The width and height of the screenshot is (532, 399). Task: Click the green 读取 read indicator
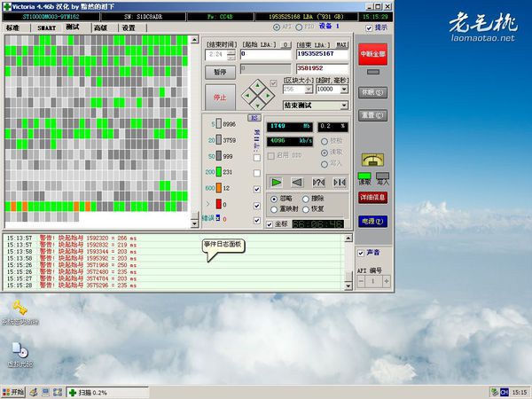coord(364,176)
